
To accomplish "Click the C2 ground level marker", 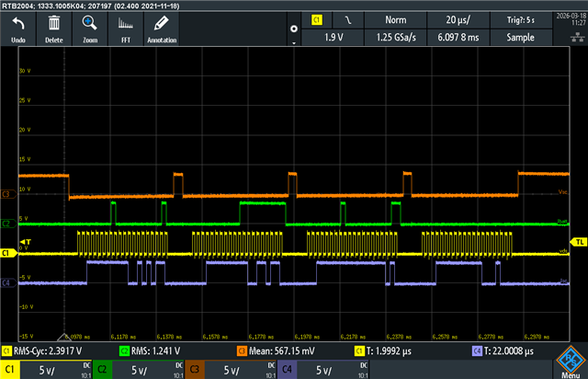I will click(x=8, y=224).
